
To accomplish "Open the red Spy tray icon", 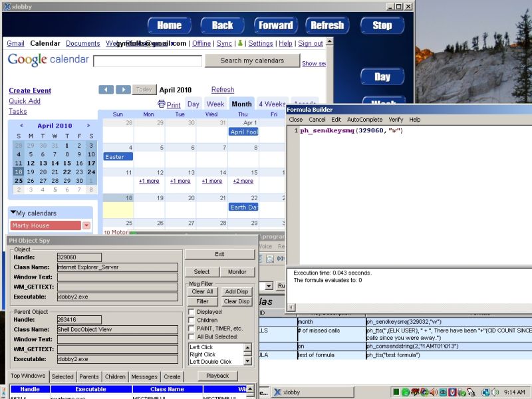I will 414,392.
